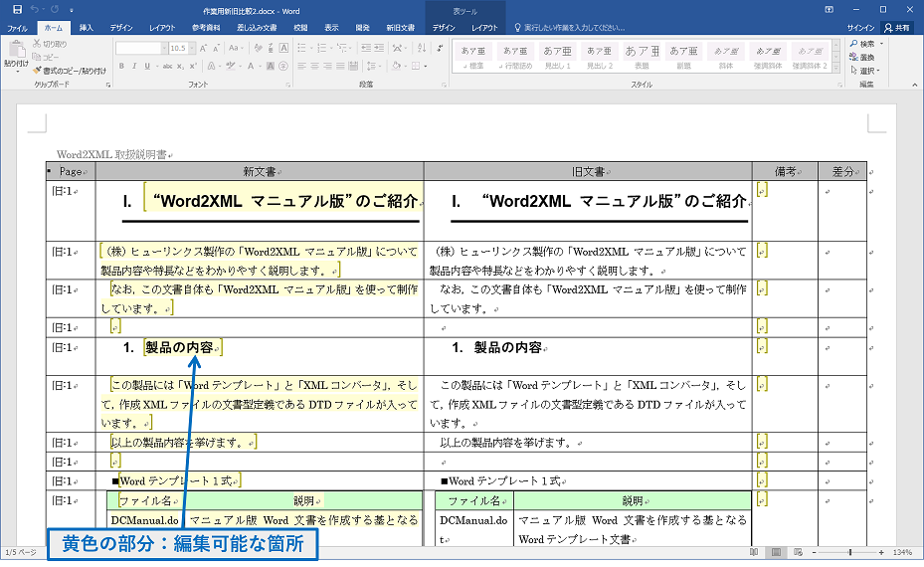Screen dimensions: 924x567
Task: Open the 検索 search dropdown arrow
Action: tap(881, 44)
